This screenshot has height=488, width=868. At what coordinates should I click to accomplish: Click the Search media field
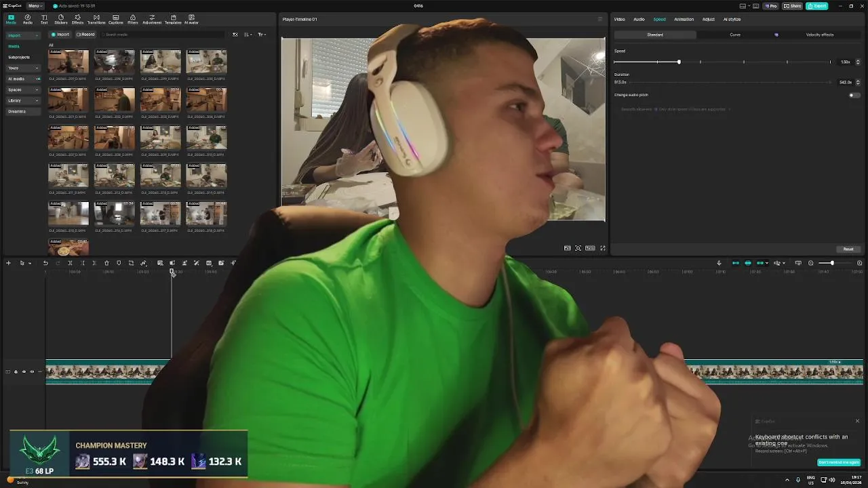[163, 35]
